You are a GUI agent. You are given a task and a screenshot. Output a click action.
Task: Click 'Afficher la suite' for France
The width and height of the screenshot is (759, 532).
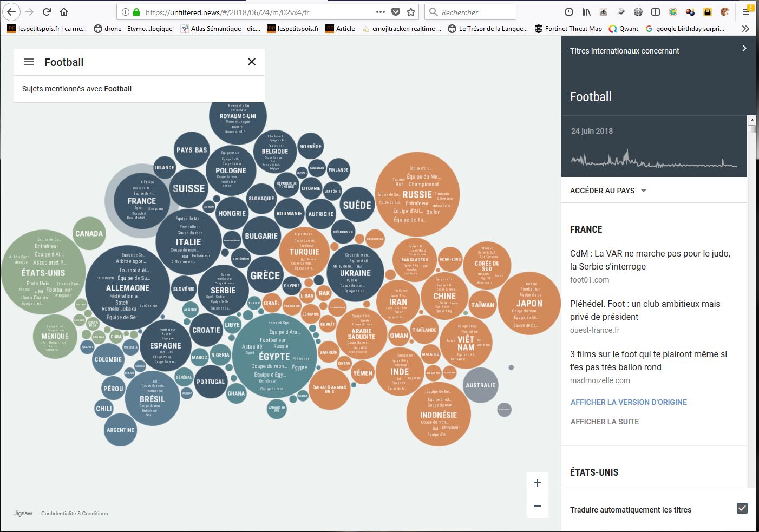[605, 422]
